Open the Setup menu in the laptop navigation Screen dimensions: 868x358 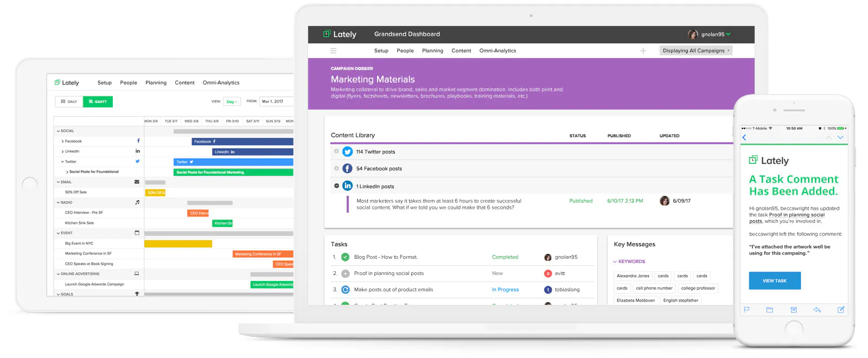click(381, 50)
